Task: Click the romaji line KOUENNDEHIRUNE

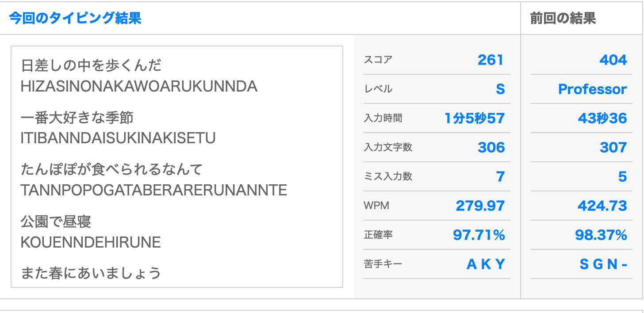Action: [91, 242]
